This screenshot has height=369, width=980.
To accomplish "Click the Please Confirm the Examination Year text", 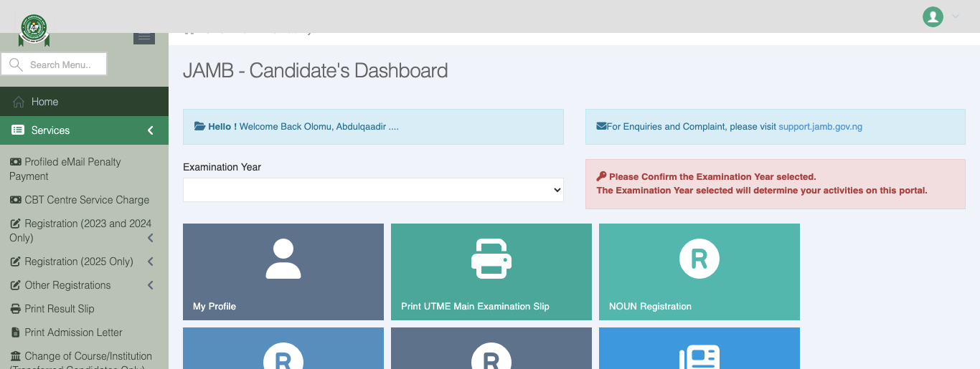I will click(712, 176).
